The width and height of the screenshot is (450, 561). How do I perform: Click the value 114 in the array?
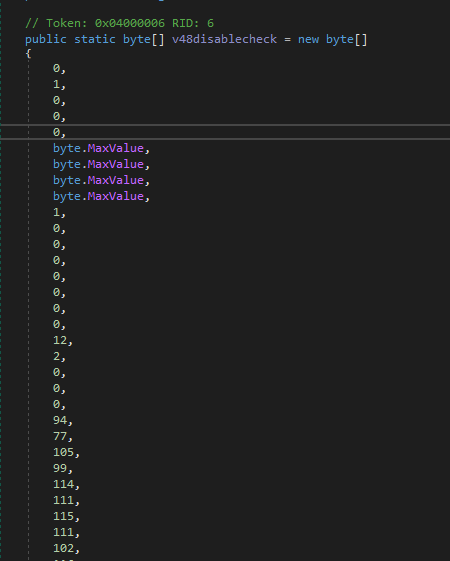coord(63,484)
